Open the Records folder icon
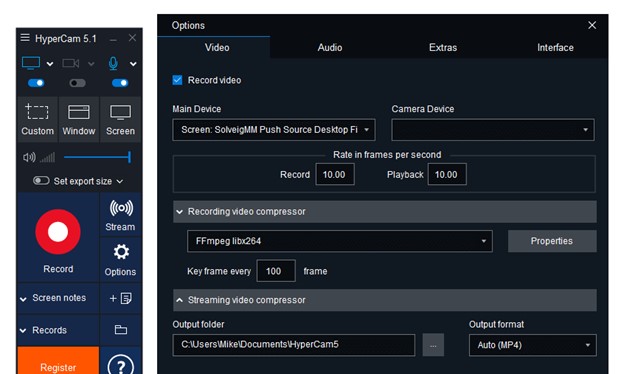The width and height of the screenshot is (624, 374). (x=121, y=330)
